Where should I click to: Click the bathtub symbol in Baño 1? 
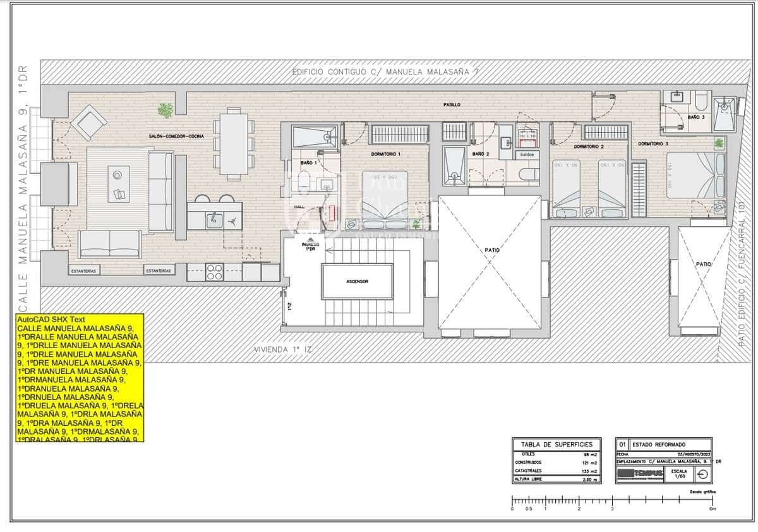[314, 136]
